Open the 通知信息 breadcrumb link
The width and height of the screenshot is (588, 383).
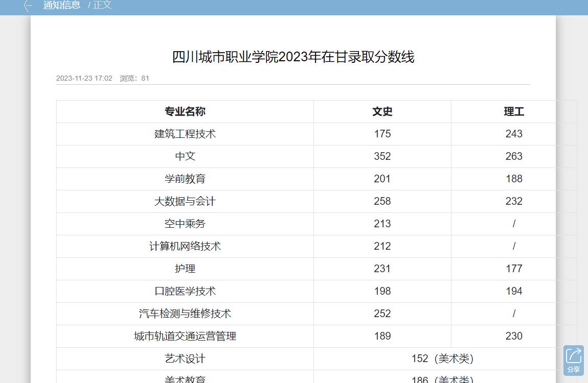[62, 5]
